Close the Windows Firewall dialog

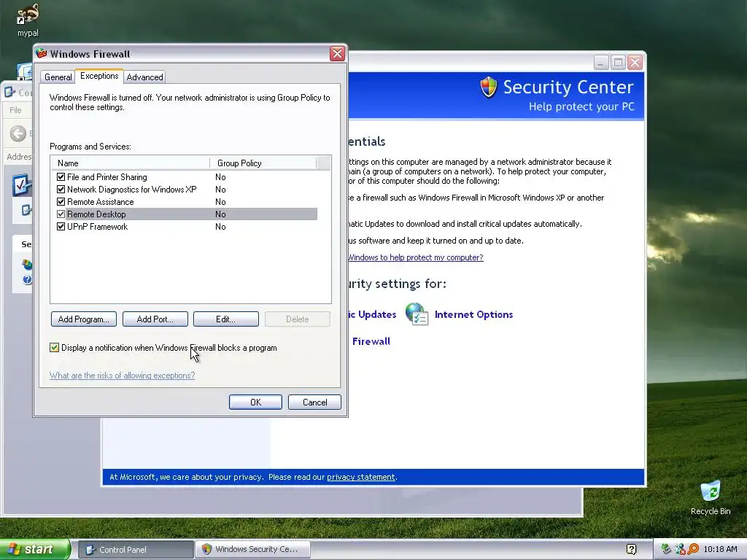[x=337, y=53]
